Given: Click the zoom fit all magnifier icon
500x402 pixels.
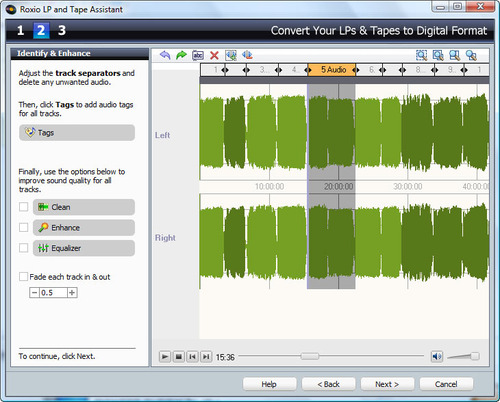Looking at the screenshot, I should pyautogui.click(x=471, y=55).
